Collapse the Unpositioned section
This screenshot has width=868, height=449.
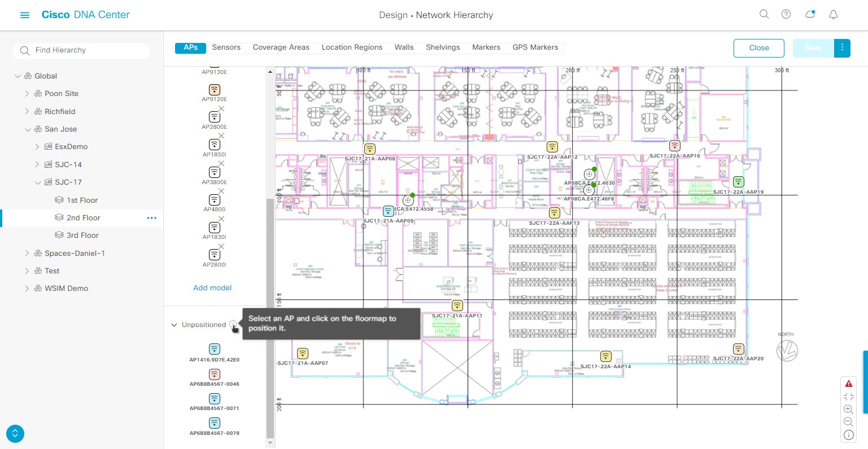[x=174, y=325]
